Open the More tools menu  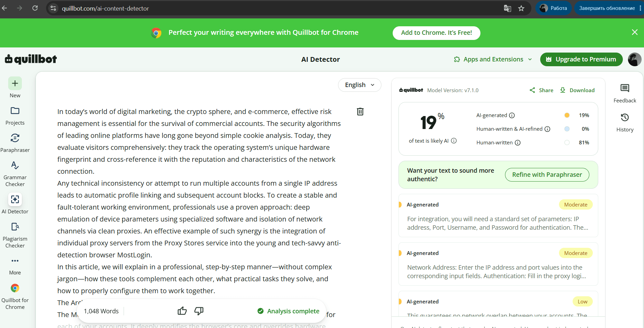click(x=15, y=266)
